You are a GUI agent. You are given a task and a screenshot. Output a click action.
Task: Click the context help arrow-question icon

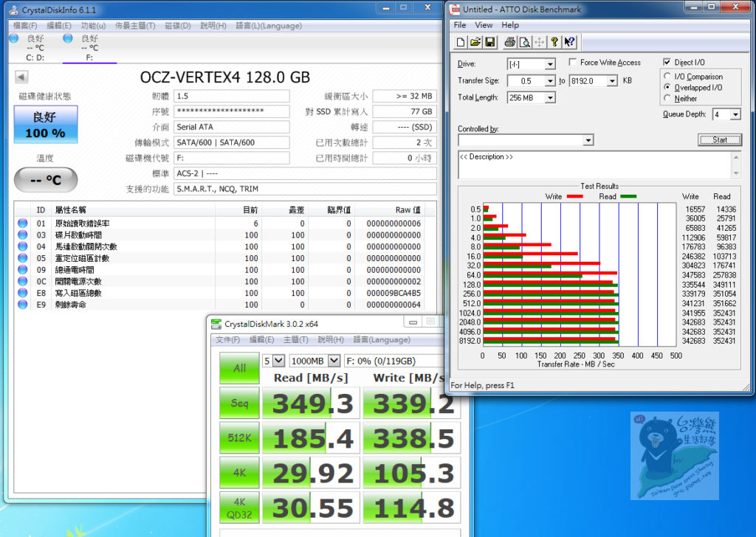tap(569, 42)
